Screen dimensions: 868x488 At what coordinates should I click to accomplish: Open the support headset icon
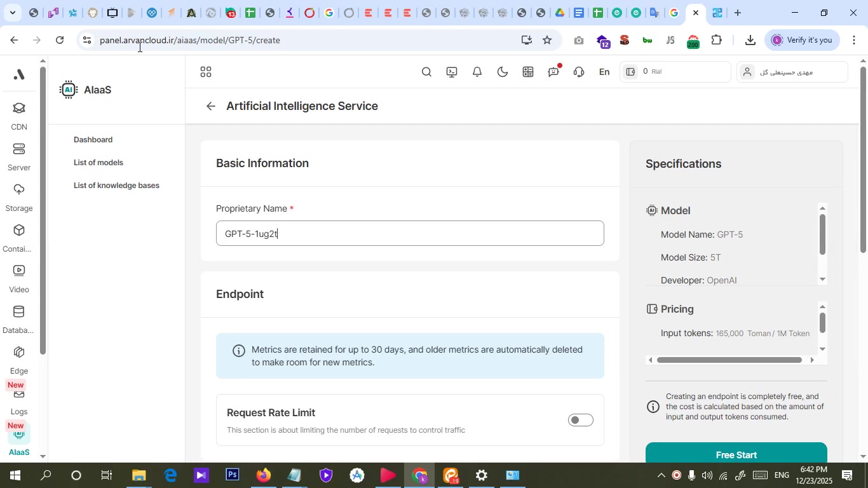(579, 72)
